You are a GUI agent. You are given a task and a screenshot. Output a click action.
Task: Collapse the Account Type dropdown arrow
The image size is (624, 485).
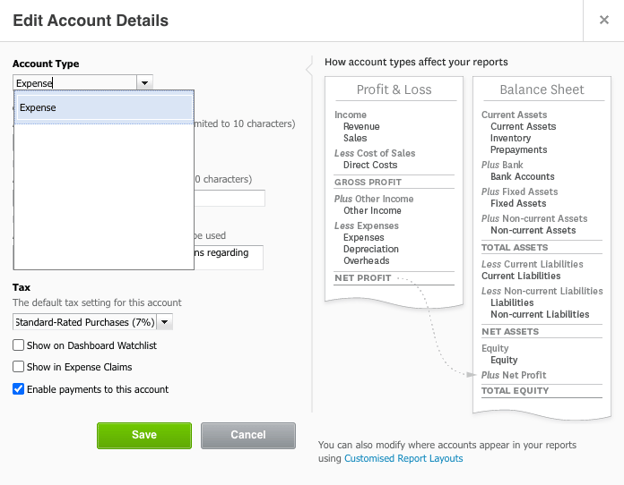pos(145,84)
